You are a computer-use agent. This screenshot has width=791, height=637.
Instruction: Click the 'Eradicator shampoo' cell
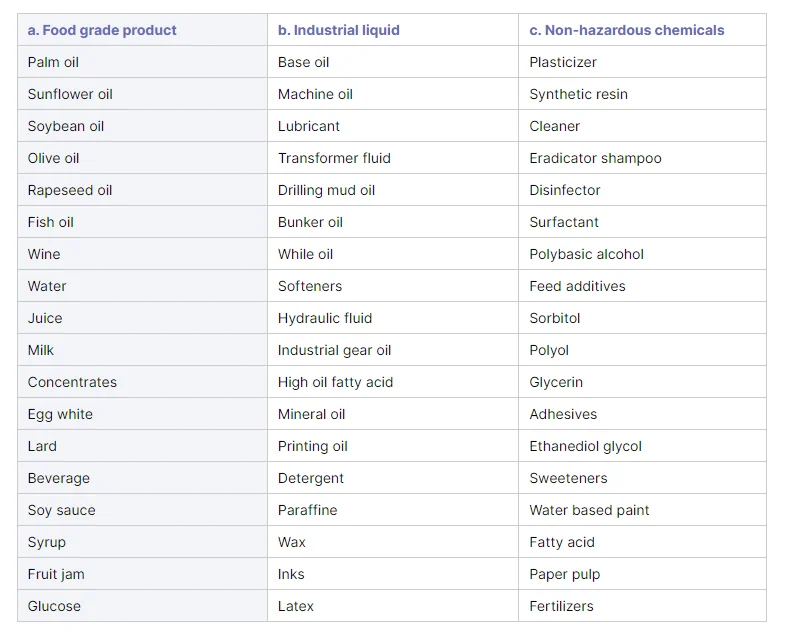pos(595,158)
